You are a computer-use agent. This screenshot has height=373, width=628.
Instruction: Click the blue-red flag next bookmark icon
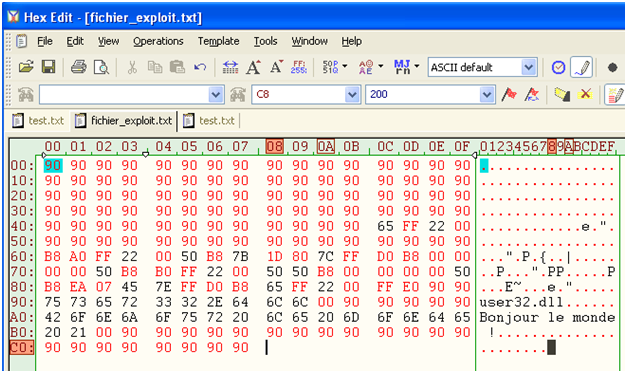pyautogui.click(x=532, y=95)
